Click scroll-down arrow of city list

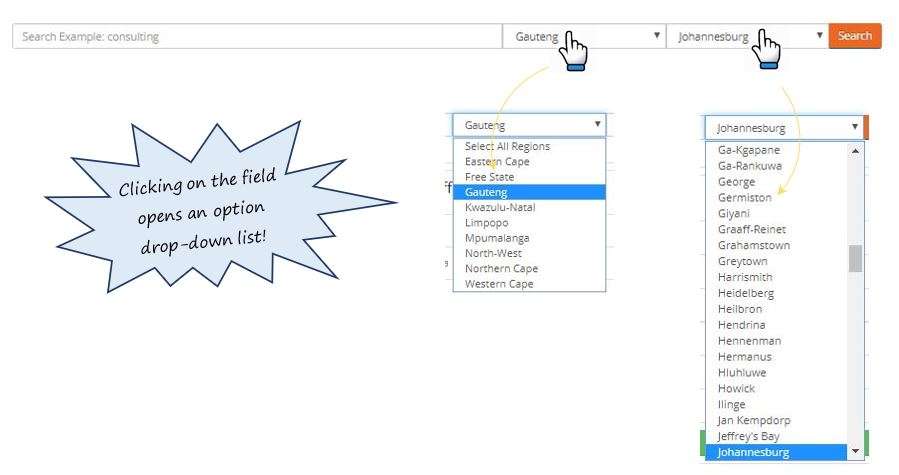click(x=855, y=453)
